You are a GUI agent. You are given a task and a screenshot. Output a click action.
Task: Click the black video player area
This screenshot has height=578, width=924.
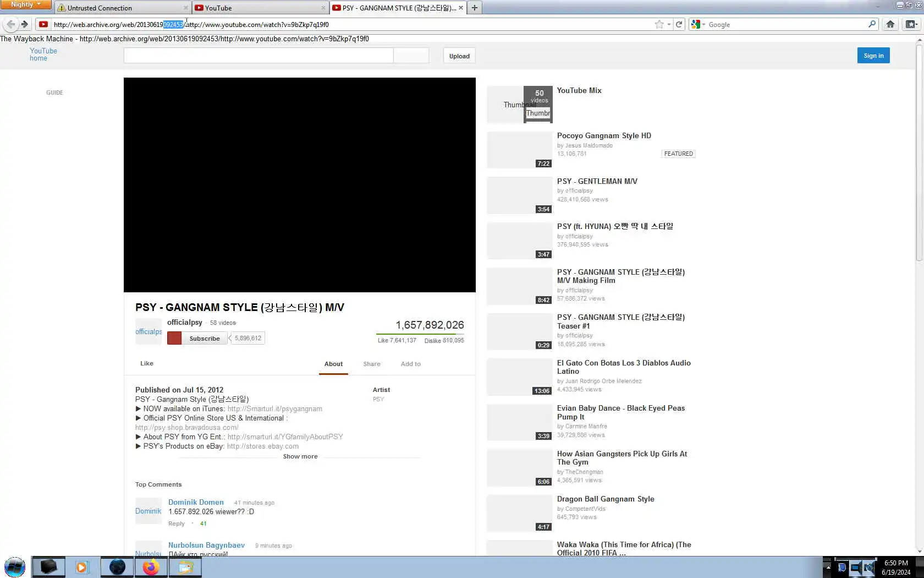300,185
